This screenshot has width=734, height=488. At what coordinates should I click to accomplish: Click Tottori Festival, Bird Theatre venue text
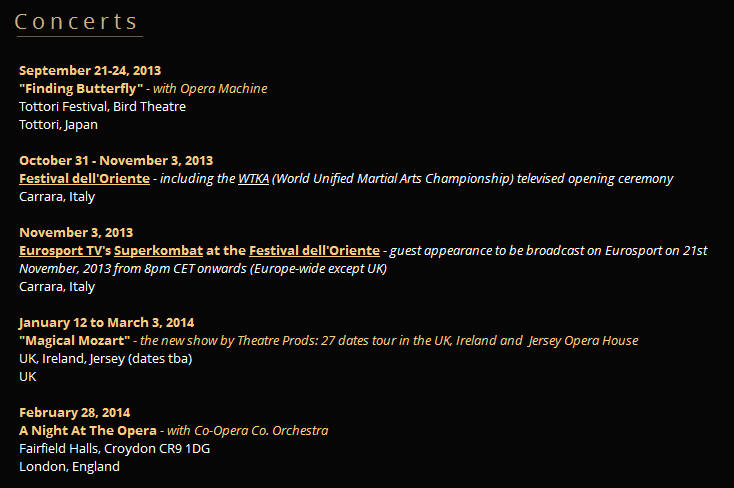tap(103, 107)
